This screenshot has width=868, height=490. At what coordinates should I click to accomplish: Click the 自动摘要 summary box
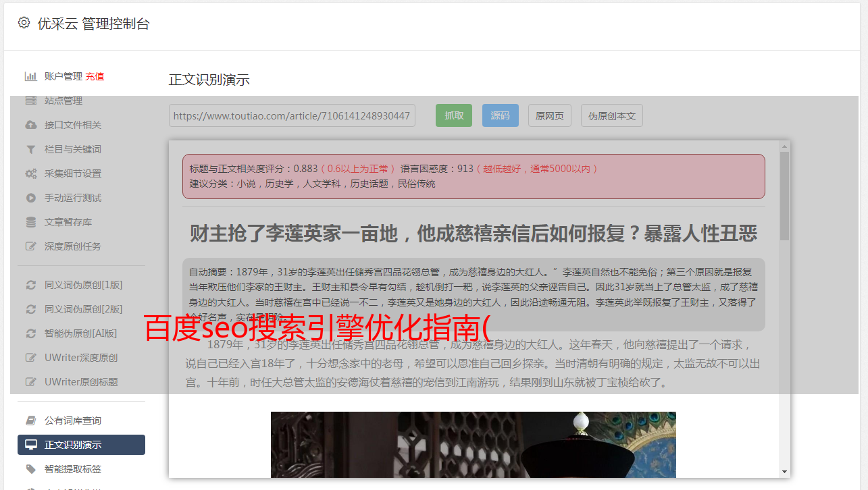(x=474, y=294)
